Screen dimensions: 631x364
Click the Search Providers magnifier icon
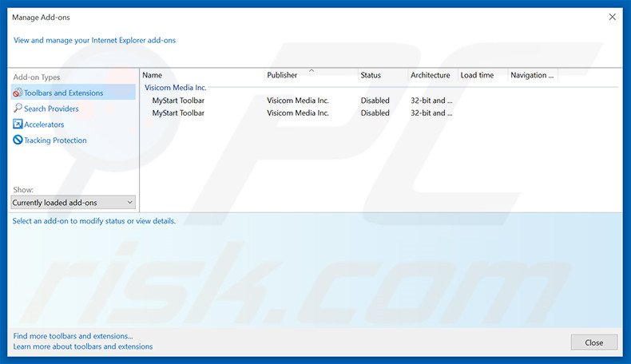click(x=18, y=109)
